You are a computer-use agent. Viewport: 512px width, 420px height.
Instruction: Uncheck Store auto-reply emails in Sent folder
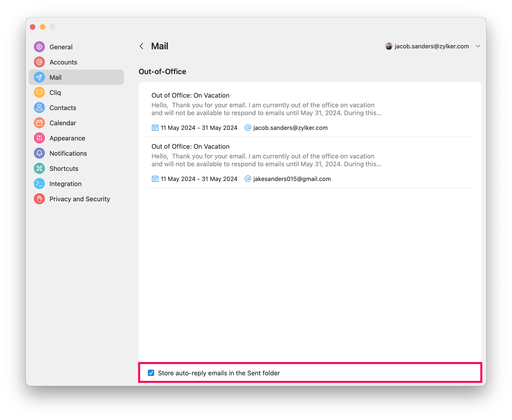point(151,373)
